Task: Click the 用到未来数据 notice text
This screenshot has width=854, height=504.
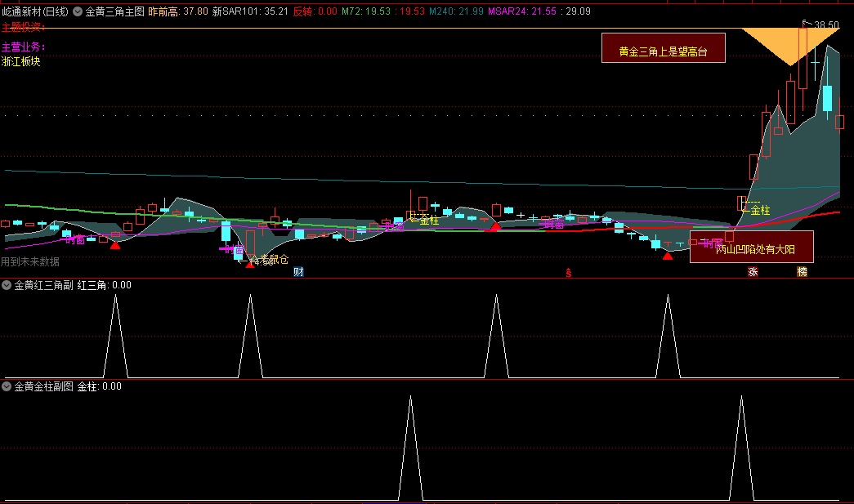Action: click(x=30, y=262)
